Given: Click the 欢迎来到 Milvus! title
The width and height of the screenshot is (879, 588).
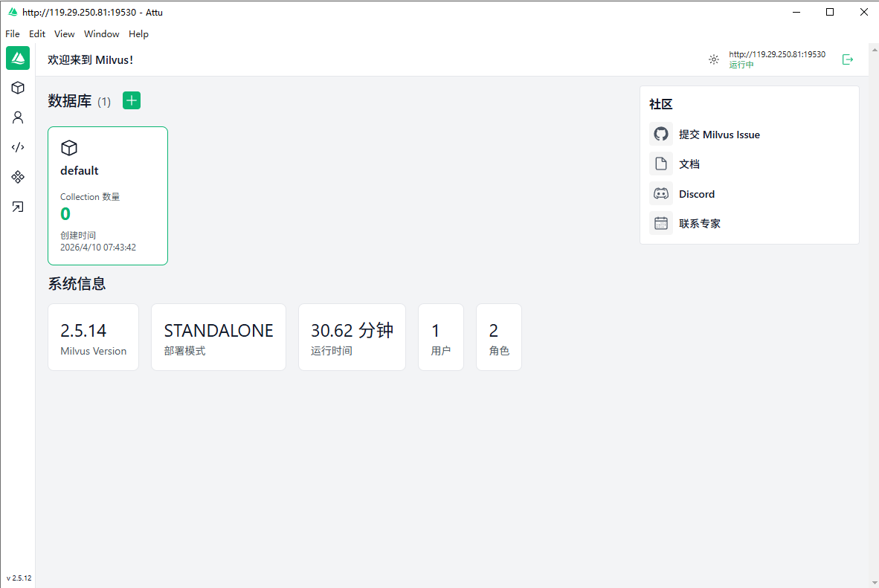Looking at the screenshot, I should point(90,60).
